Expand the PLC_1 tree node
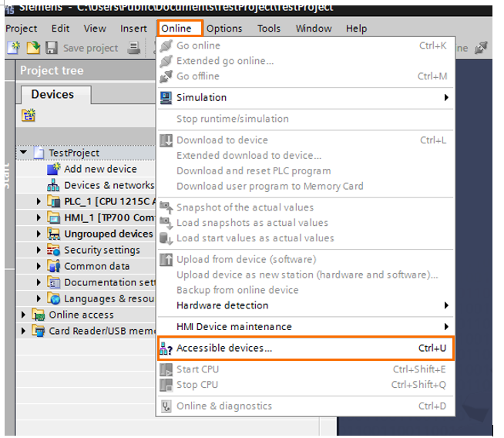This screenshot has width=504, height=438. [39, 201]
